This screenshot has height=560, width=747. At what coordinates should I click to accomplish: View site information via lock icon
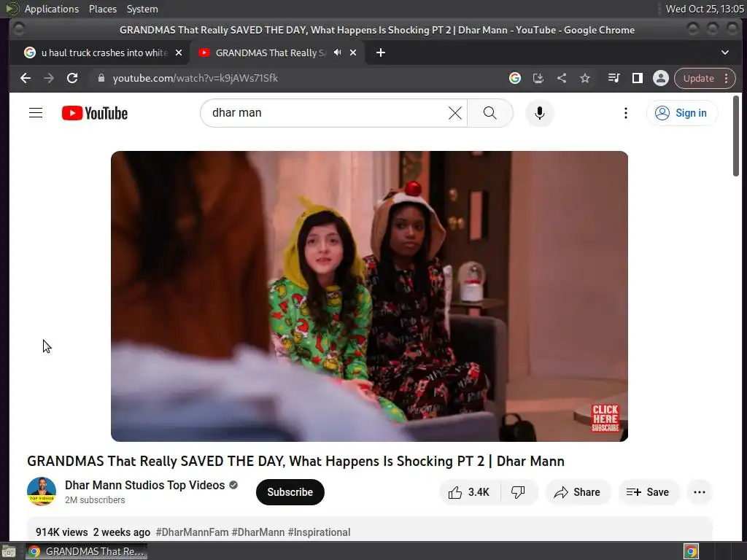(x=101, y=78)
